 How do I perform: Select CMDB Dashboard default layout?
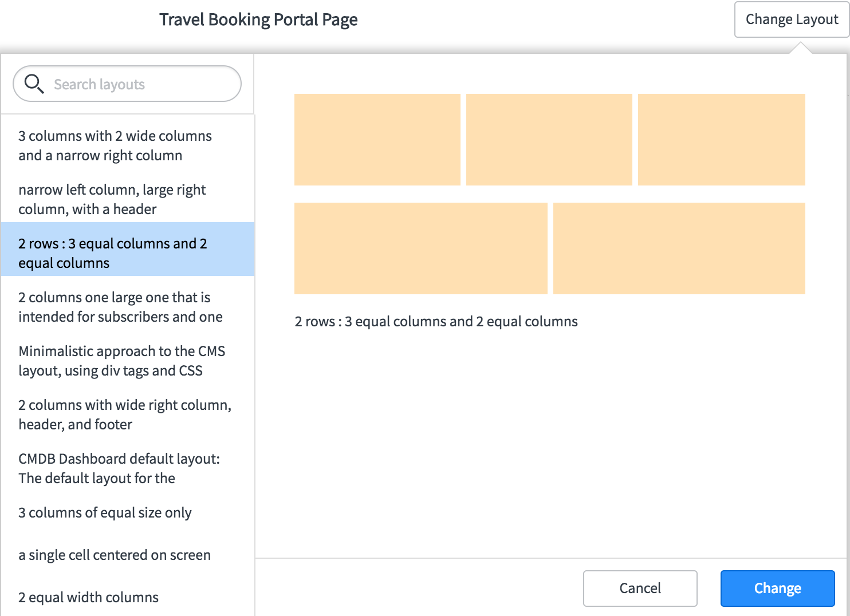point(128,468)
